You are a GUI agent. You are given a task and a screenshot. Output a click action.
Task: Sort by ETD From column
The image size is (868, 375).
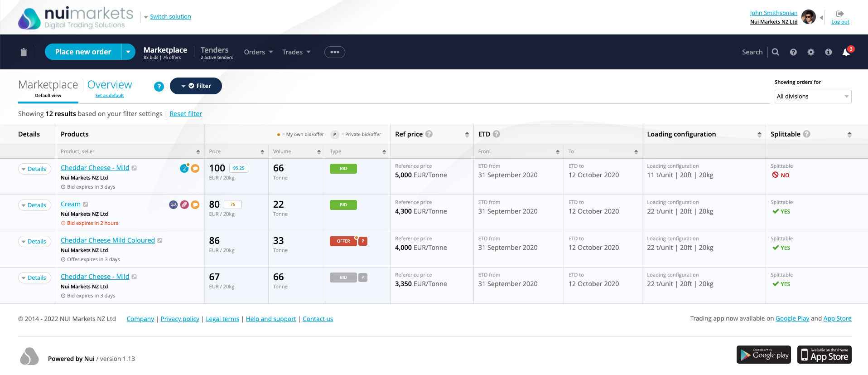click(x=558, y=152)
